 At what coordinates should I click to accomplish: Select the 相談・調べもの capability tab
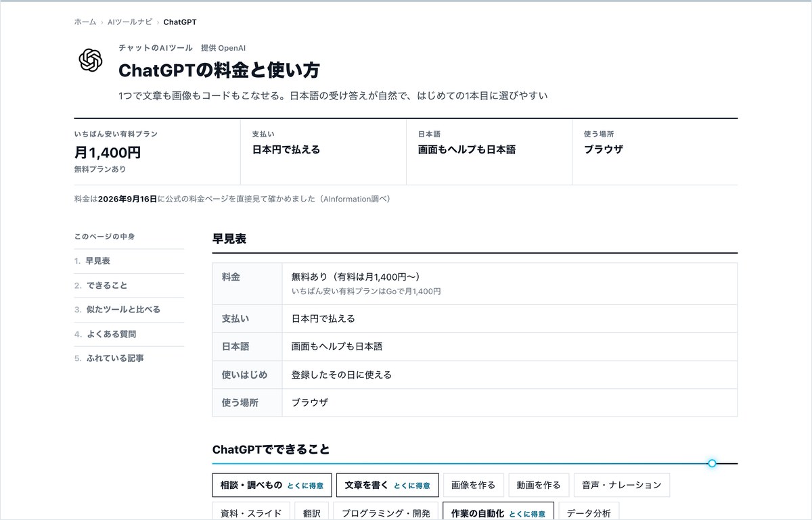pos(272,485)
